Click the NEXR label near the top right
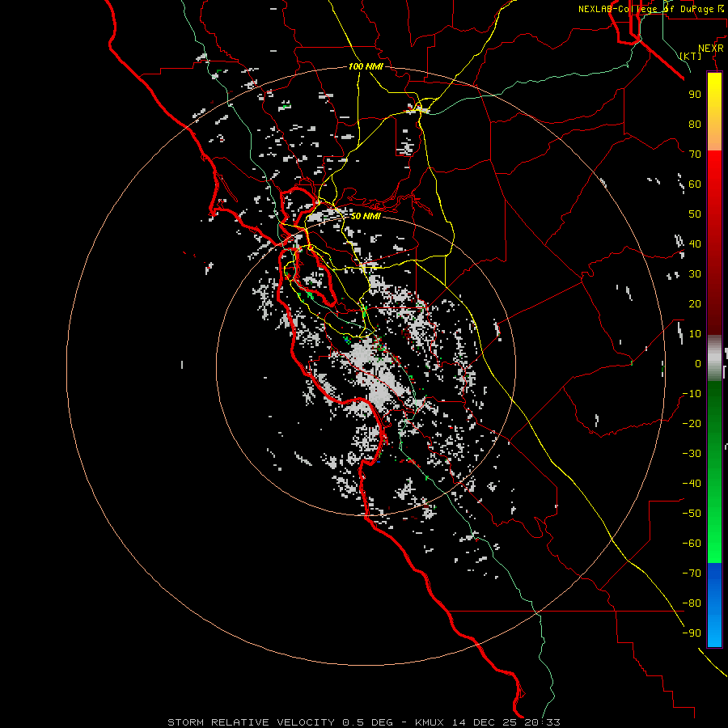Image resolution: width=728 pixels, height=728 pixels. pyautogui.click(x=711, y=49)
